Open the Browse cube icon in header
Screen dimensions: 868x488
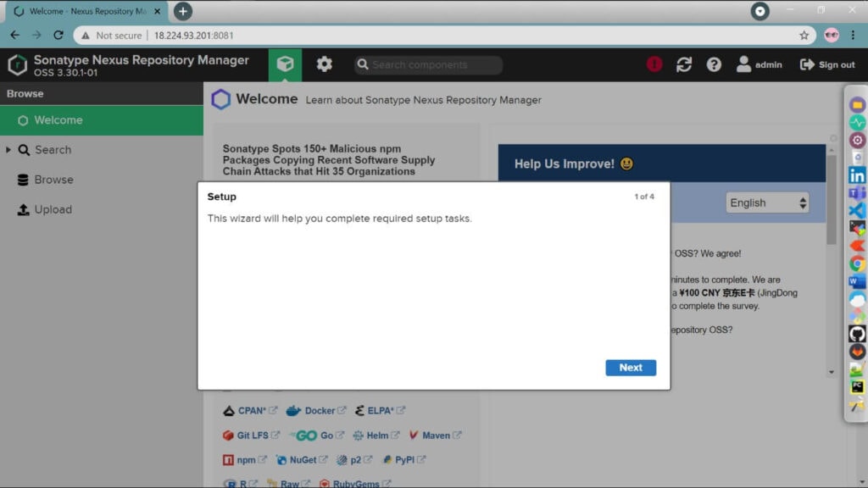click(x=285, y=64)
